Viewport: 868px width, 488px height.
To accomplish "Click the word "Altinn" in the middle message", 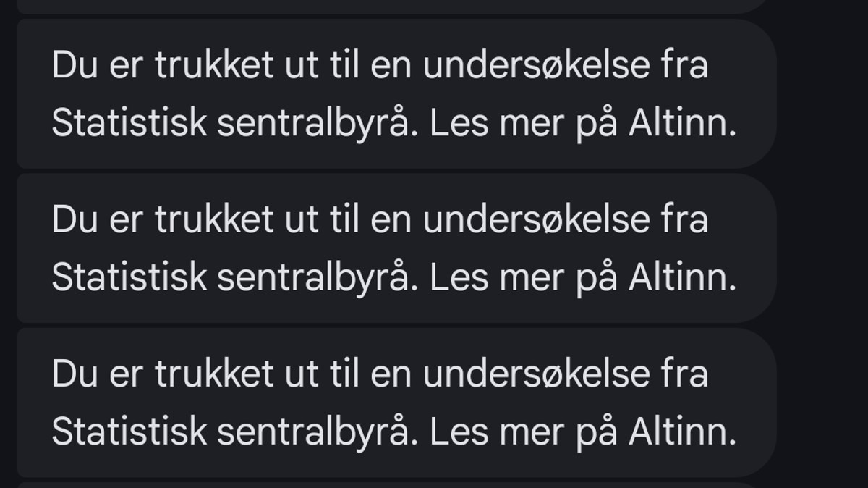I will (681, 279).
